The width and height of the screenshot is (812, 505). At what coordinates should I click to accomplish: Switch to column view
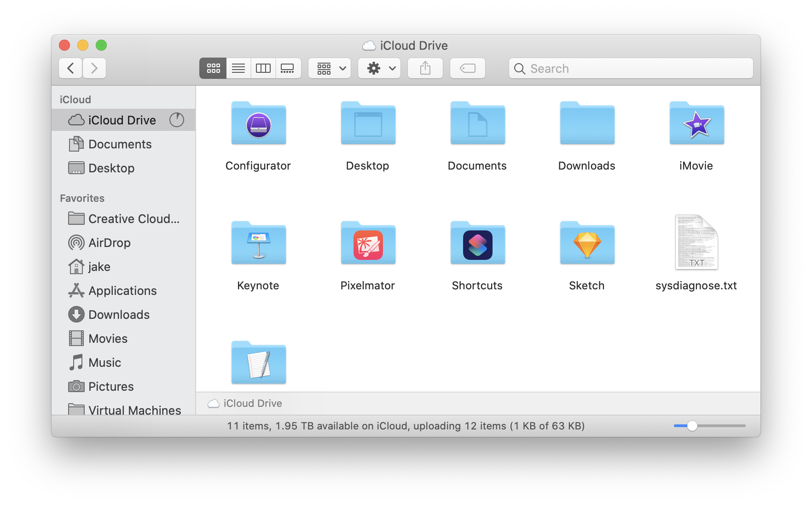[x=263, y=68]
